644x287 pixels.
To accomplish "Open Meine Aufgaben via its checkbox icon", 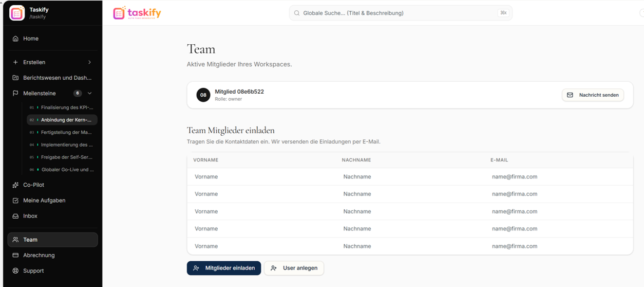I will click(15, 201).
